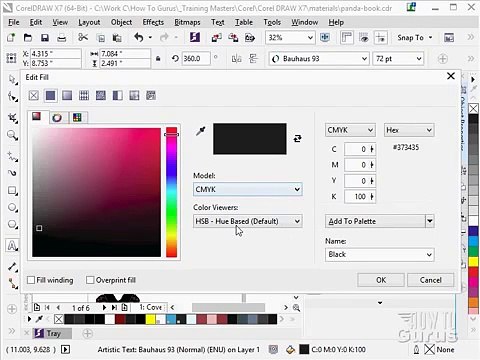Click the swap colors arrows icon
The width and height of the screenshot is (480, 360).
(x=298, y=138)
